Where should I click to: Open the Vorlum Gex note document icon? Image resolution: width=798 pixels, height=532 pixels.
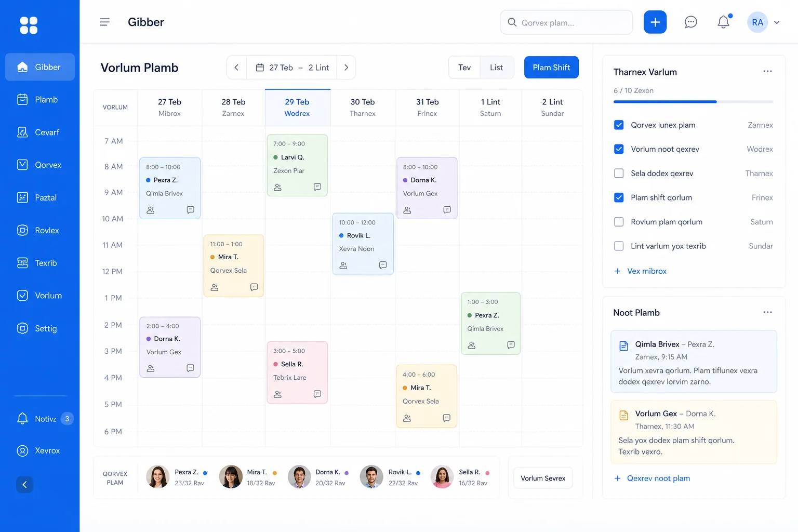[624, 415]
